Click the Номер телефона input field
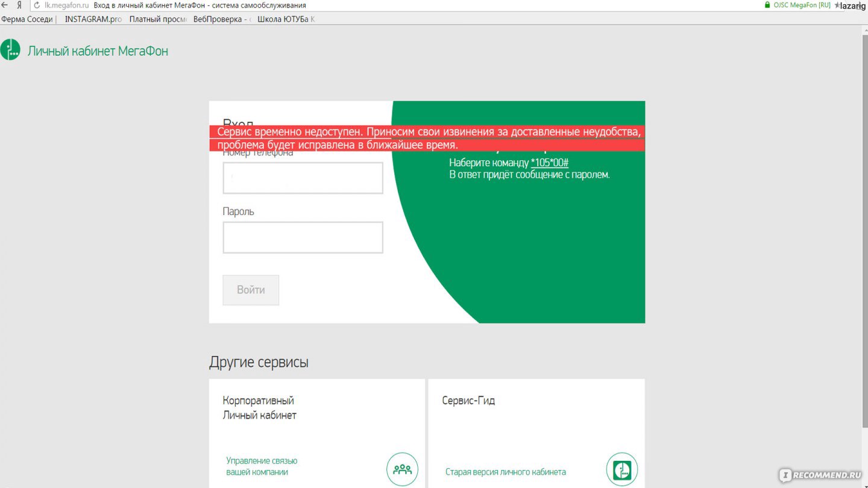 (x=303, y=178)
